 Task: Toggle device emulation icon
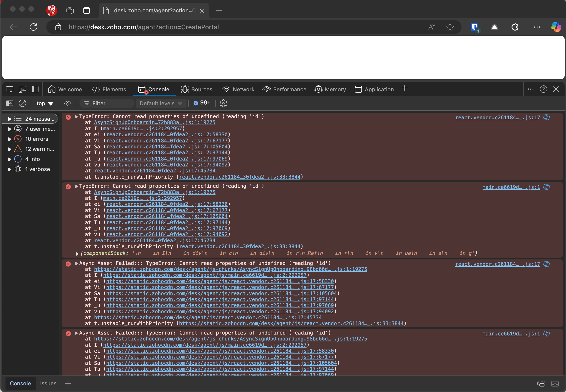point(22,89)
